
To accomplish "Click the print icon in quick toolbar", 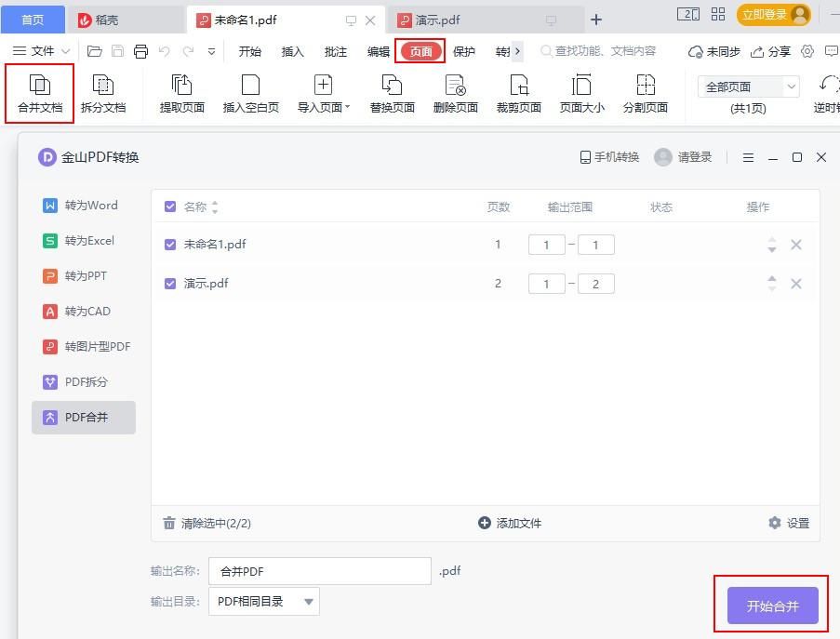I will click(140, 51).
